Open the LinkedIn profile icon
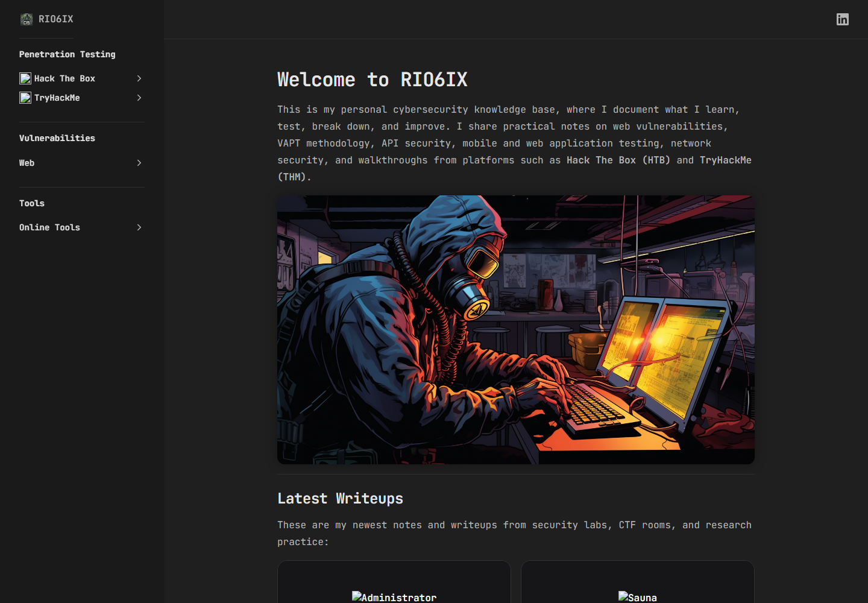Image resolution: width=868 pixels, height=603 pixels. point(843,19)
